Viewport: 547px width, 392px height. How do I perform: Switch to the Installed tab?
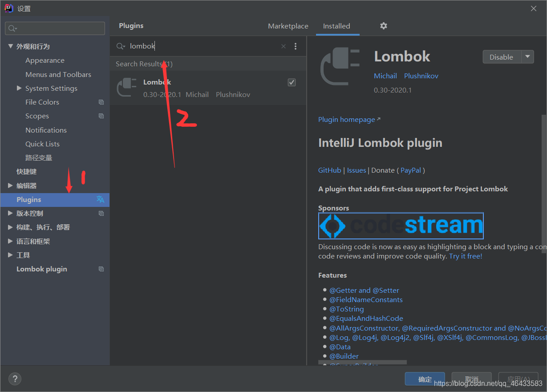click(x=336, y=26)
